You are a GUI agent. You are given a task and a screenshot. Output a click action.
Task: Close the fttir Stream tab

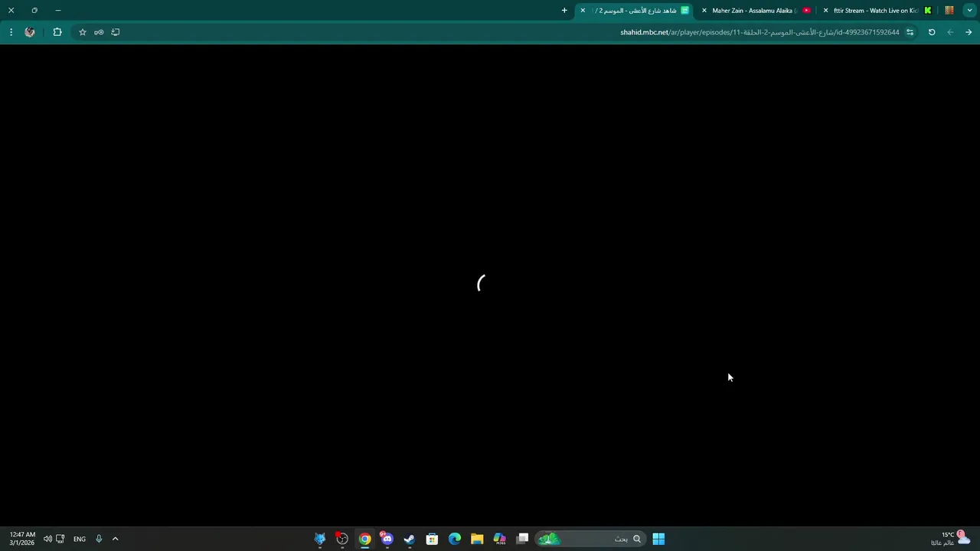click(x=825, y=11)
